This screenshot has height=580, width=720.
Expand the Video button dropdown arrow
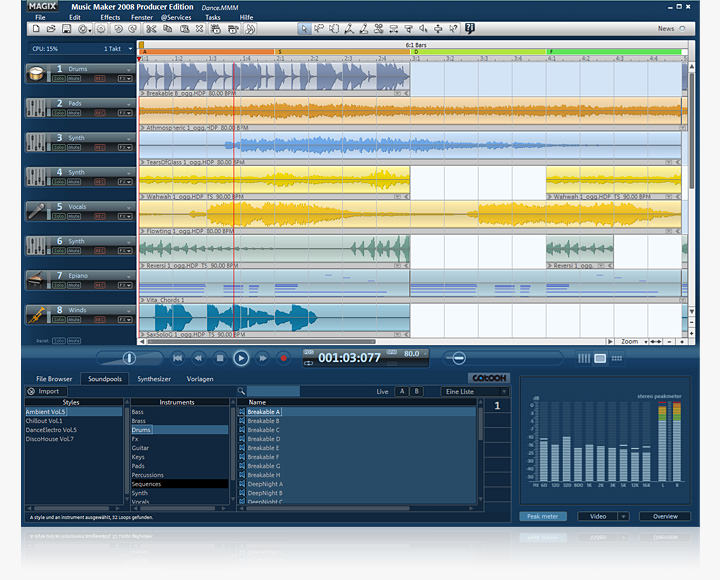[624, 517]
